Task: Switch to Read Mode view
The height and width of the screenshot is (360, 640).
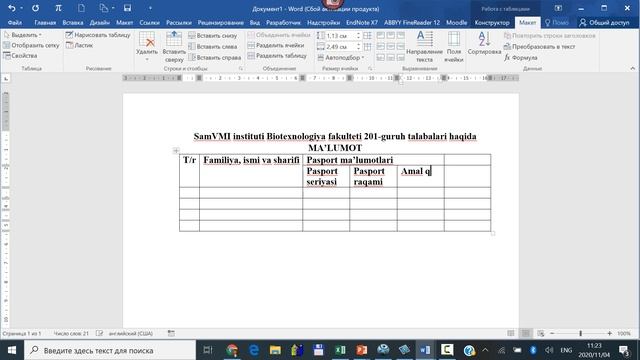Action: pyautogui.click(x=511, y=333)
